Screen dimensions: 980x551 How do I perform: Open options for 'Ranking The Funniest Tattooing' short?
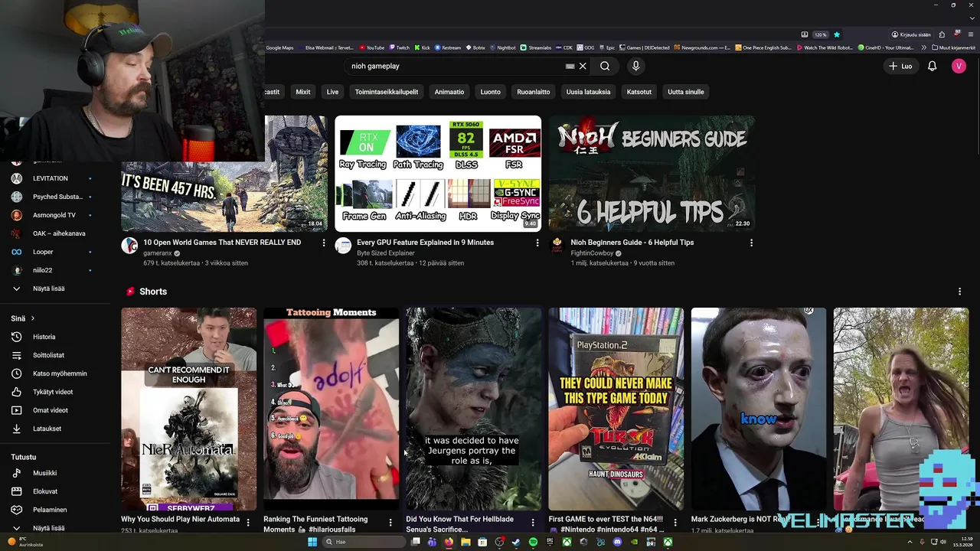coord(390,523)
